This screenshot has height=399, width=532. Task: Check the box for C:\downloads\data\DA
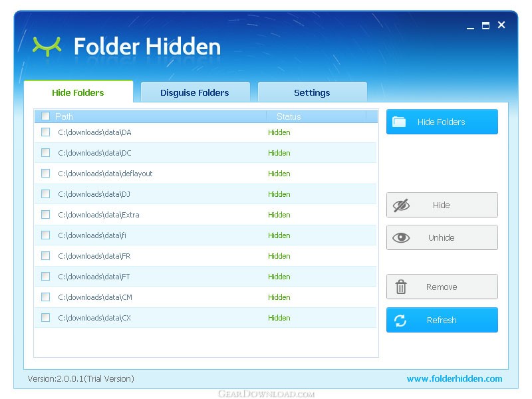coord(45,132)
